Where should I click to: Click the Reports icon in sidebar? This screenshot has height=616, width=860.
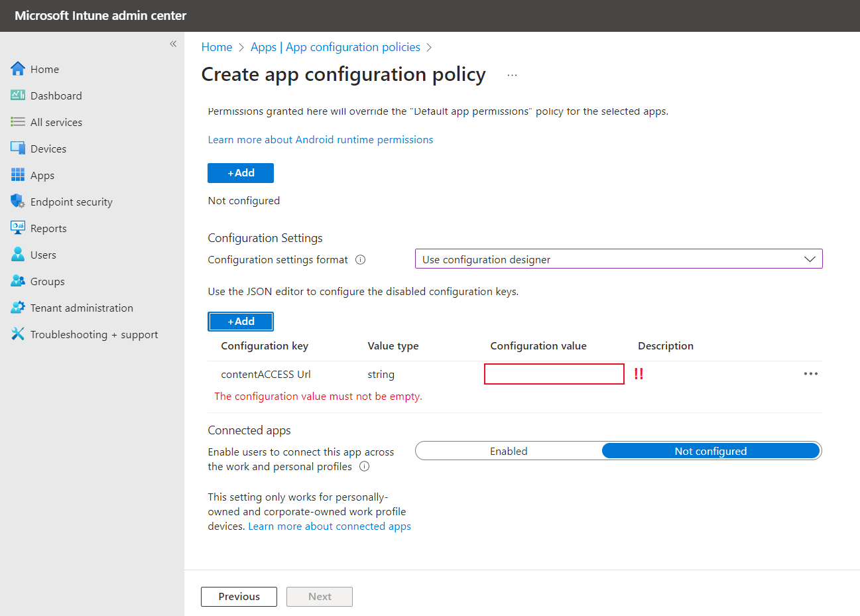coord(18,228)
